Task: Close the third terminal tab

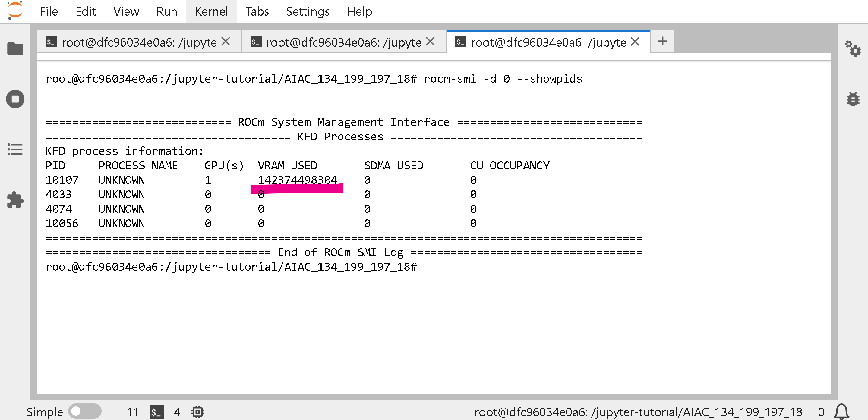Action: click(x=635, y=42)
